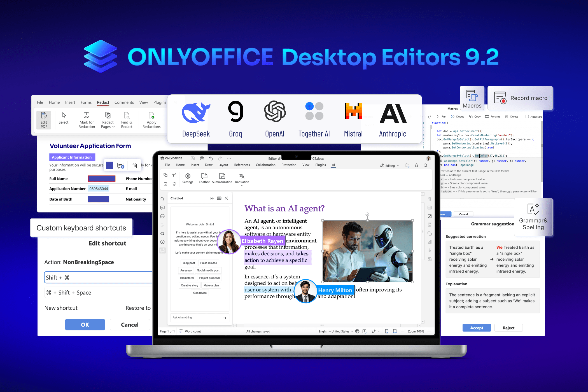Click the blue redaction color swatch
588x392 pixels.
(109, 165)
